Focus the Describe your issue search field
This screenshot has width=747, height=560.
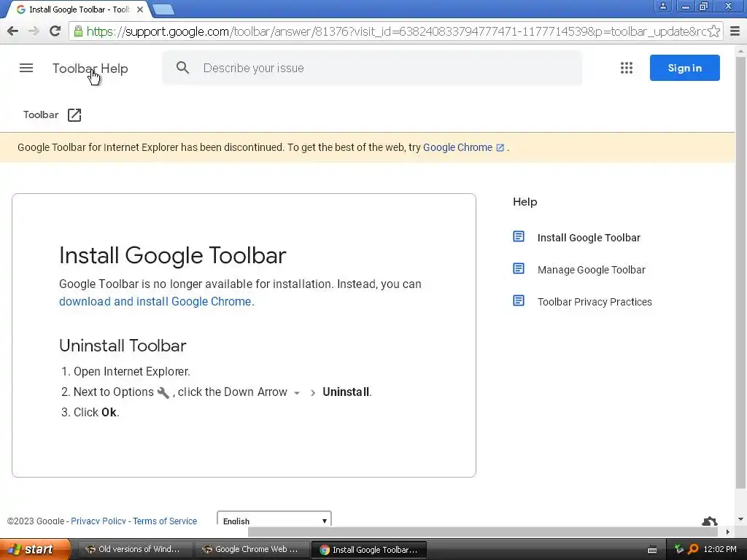pos(372,68)
